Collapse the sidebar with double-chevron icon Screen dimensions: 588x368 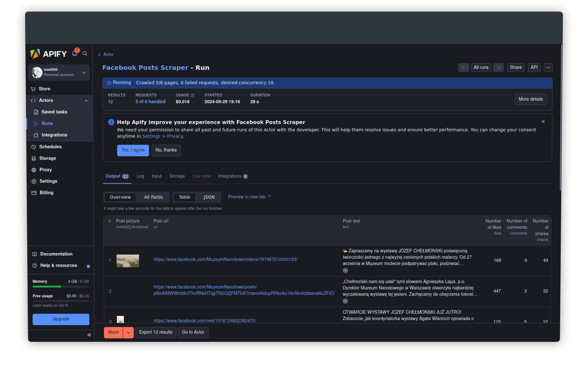tap(89, 335)
